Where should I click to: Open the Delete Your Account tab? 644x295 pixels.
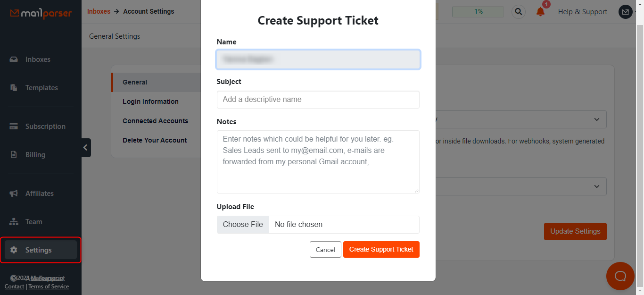pyautogui.click(x=154, y=140)
